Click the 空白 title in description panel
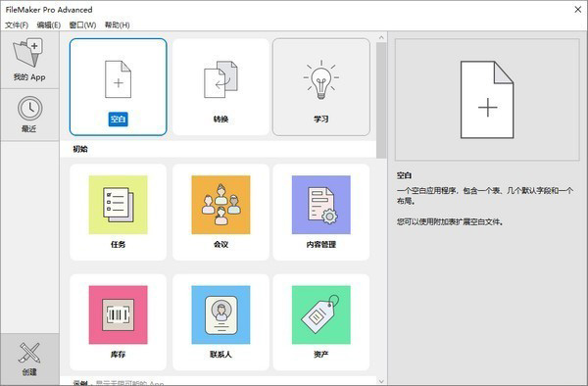This screenshot has height=386, width=588. click(x=404, y=175)
